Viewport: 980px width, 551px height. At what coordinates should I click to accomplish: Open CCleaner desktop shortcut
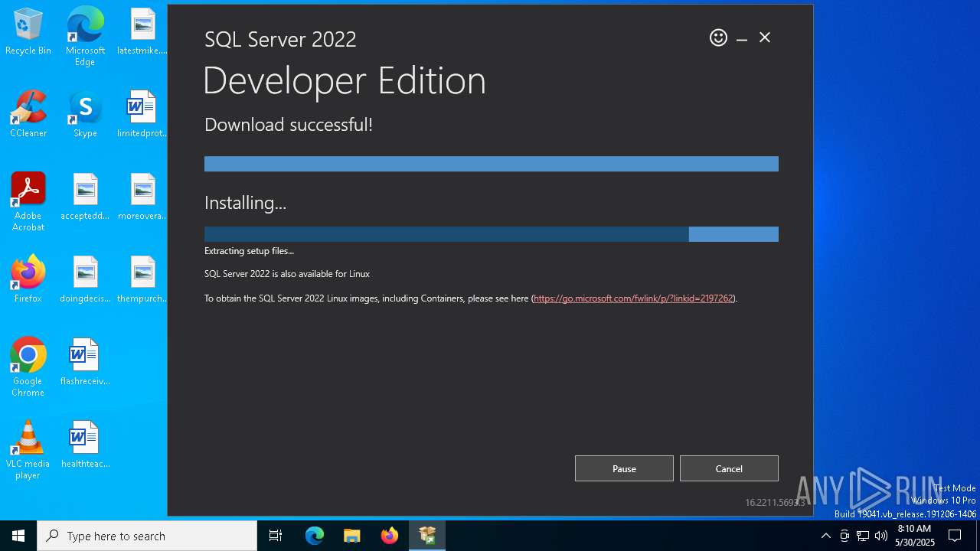28,115
